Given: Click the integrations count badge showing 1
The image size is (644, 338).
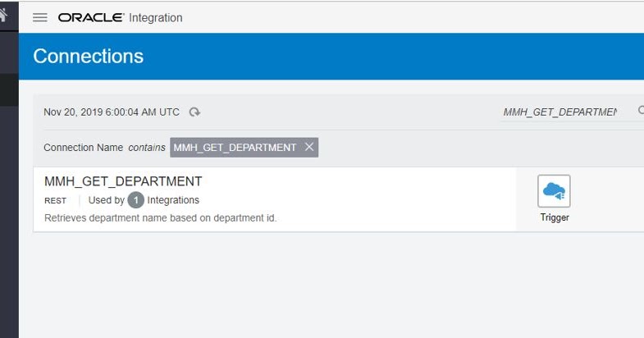Looking at the screenshot, I should 136,200.
